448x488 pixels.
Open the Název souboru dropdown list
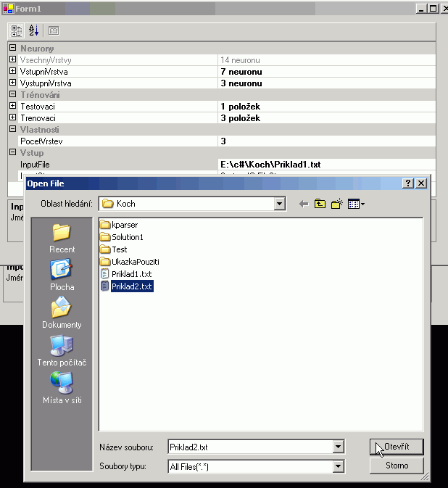[x=338, y=447]
